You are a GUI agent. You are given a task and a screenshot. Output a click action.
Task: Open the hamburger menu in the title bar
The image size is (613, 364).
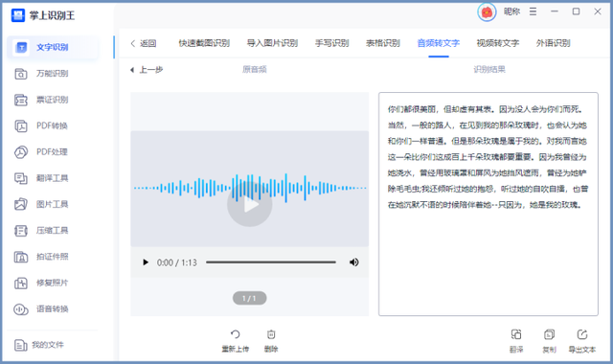533,11
